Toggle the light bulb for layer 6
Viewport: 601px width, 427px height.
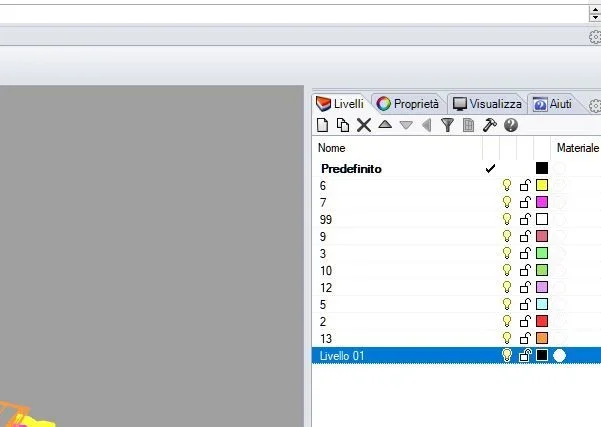point(507,185)
